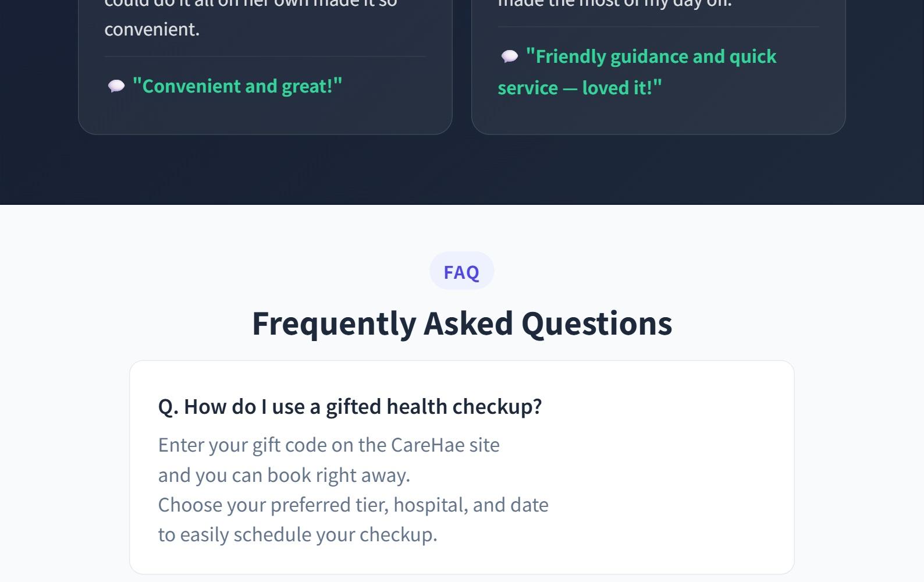The height and width of the screenshot is (582, 924).
Task: Click the speech bubble icon beside "Friendly guidance"
Action: coord(510,56)
